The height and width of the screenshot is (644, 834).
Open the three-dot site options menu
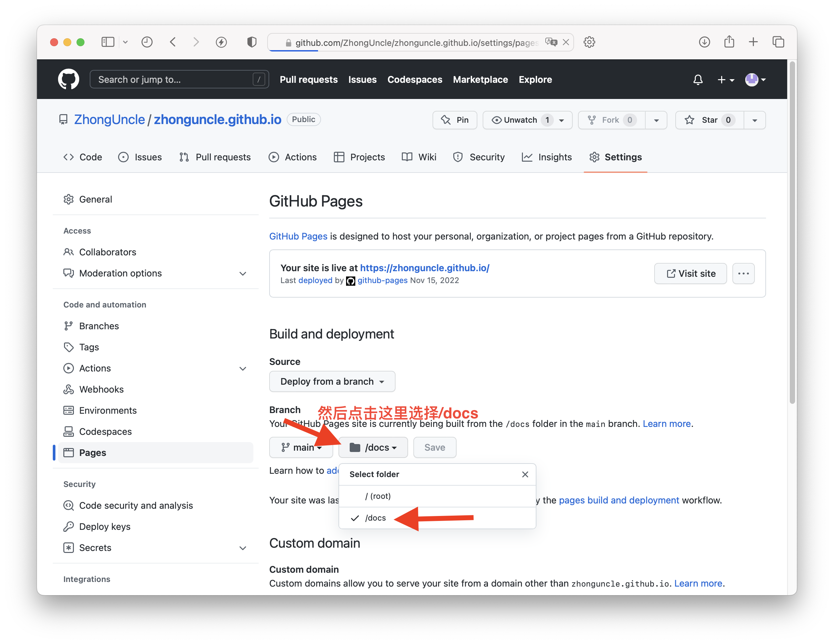743,274
